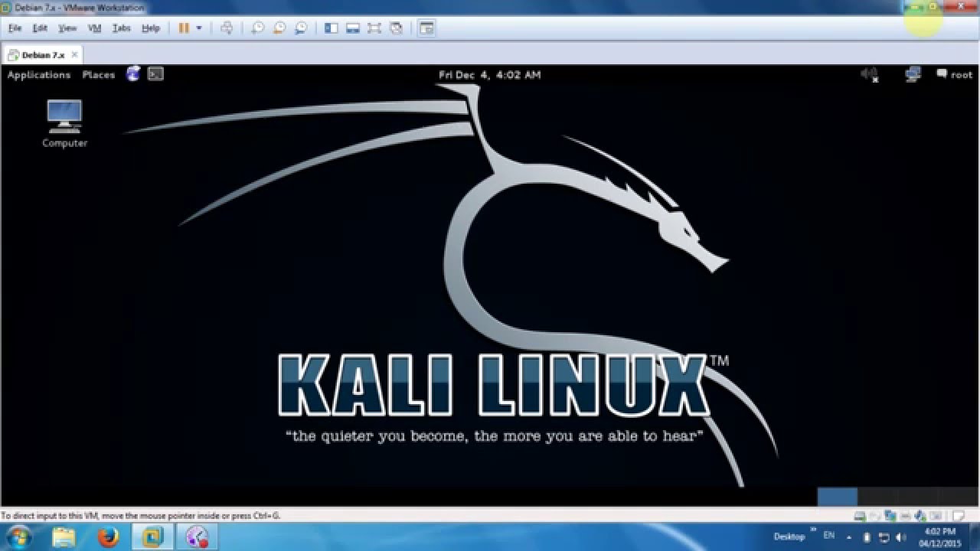Open the Places menu in Kali
The image size is (980, 551).
click(x=99, y=74)
